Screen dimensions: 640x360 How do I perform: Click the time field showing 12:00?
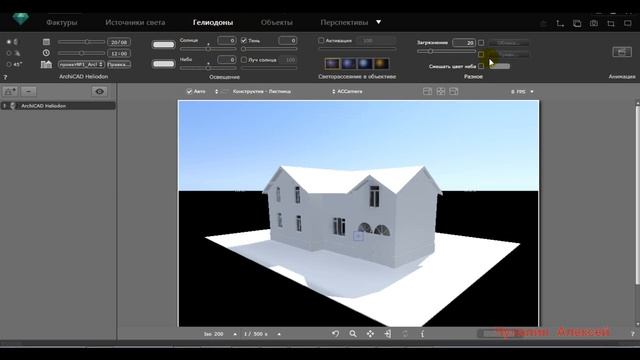coord(119,53)
